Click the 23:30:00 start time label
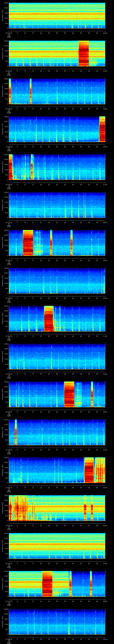This screenshot has height=644, width=114. tap(9, 336)
